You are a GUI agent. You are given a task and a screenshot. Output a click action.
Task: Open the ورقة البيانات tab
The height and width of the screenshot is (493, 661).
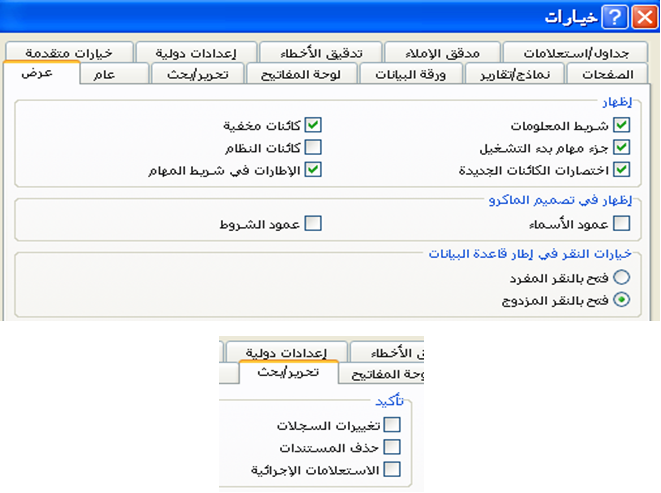[410, 75]
